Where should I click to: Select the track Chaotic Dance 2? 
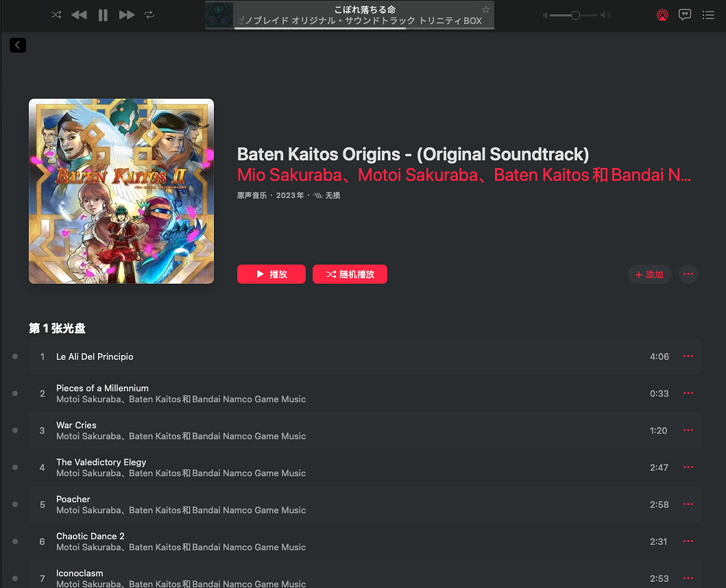coord(90,536)
